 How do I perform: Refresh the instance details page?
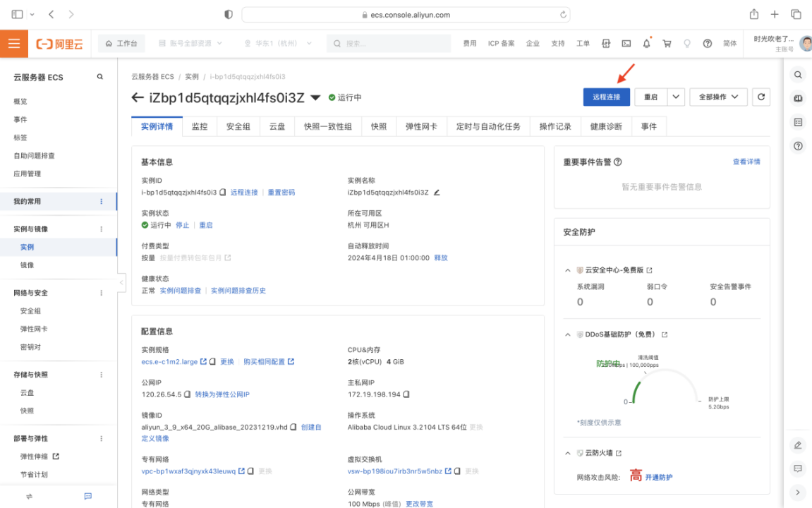[761, 97]
